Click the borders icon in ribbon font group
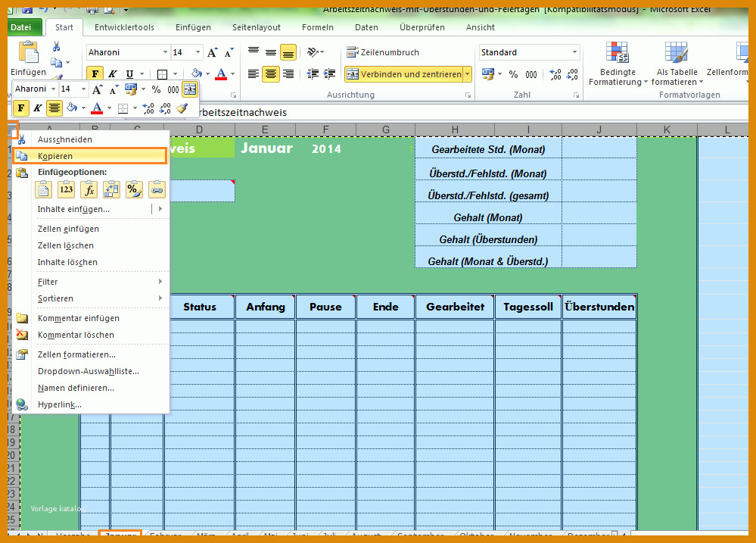The image size is (756, 543). (162, 74)
